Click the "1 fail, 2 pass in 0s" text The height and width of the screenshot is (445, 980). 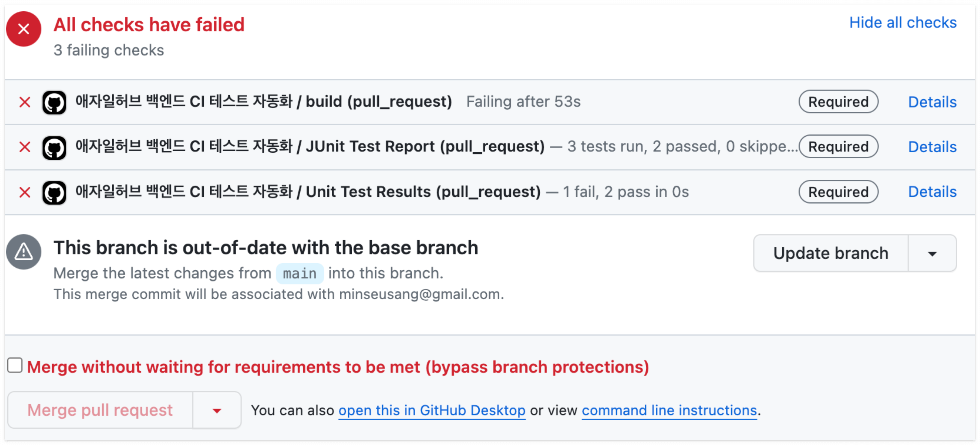tap(626, 192)
